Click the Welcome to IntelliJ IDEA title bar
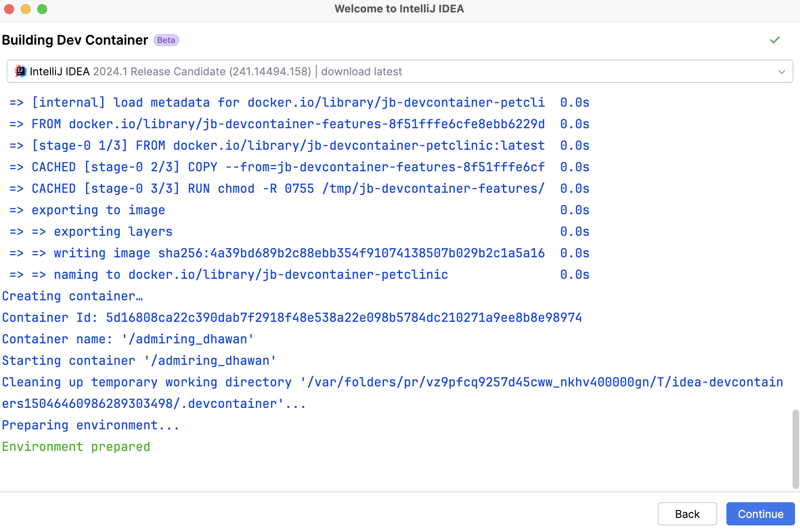Screen dimensions: 800x532 click(400, 9)
